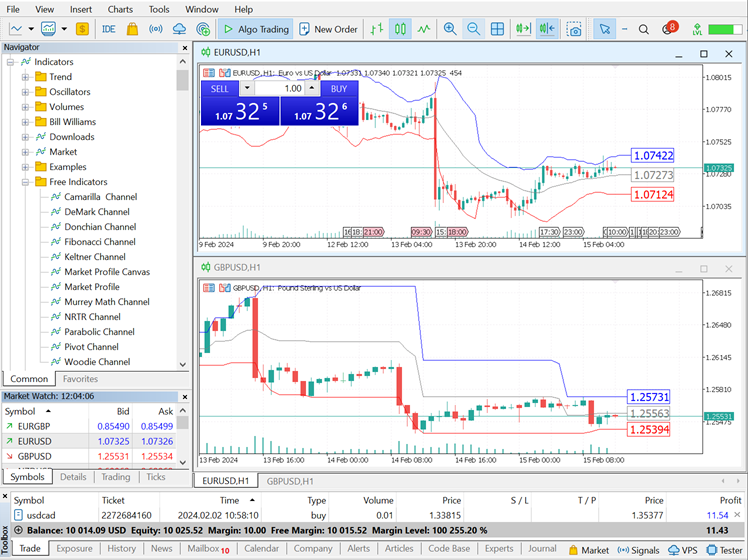Screen dimensions: 749x560
Task: Click the IDE MetaEditor toolbar button
Action: (108, 29)
